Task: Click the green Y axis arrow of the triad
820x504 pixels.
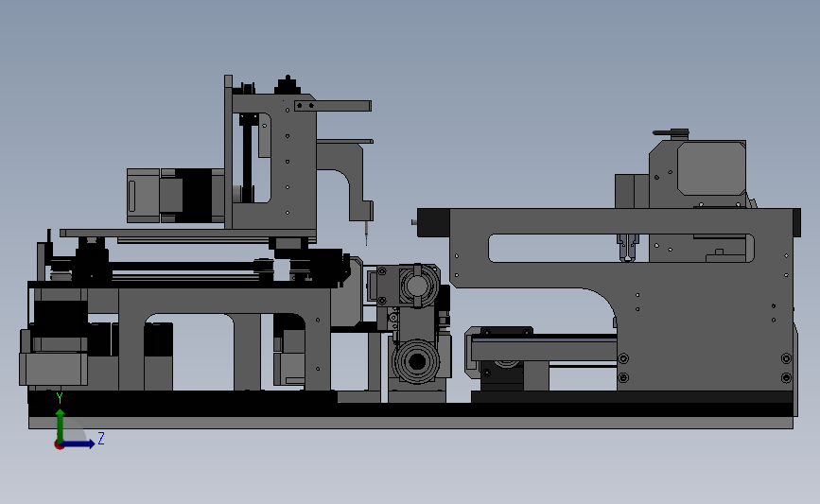Action: point(61,425)
